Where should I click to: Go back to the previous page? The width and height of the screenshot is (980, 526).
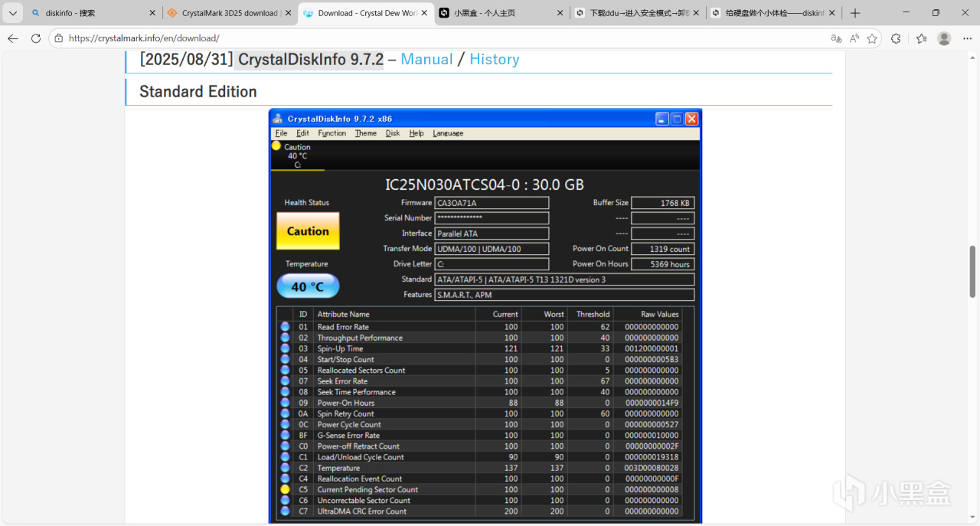coord(13,38)
